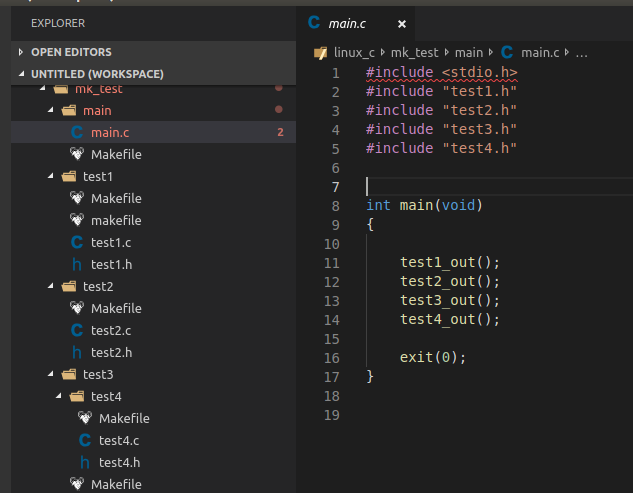Open test1.h header file
The image size is (633, 493).
click(x=153, y=264)
